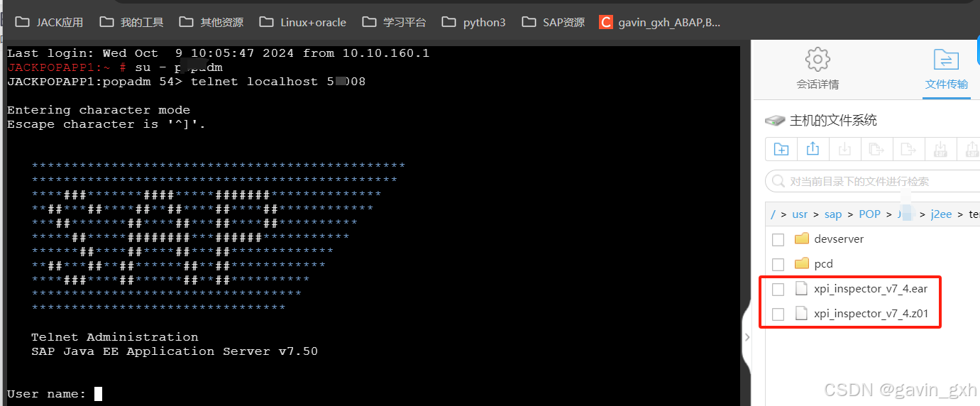
Task: Click the gear icon above 会话详情
Action: tap(817, 59)
